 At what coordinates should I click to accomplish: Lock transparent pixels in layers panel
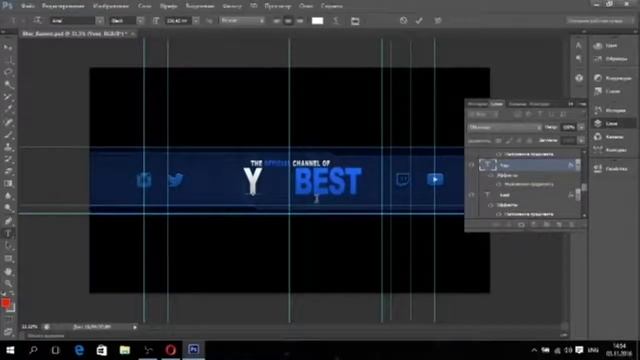click(x=499, y=140)
